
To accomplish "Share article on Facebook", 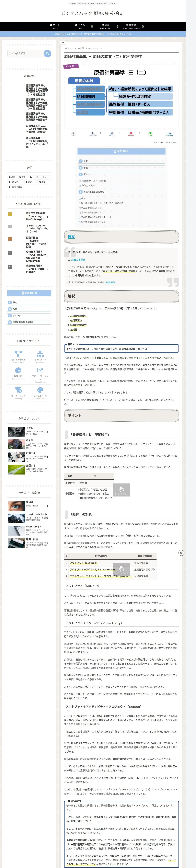I will coord(93,134).
